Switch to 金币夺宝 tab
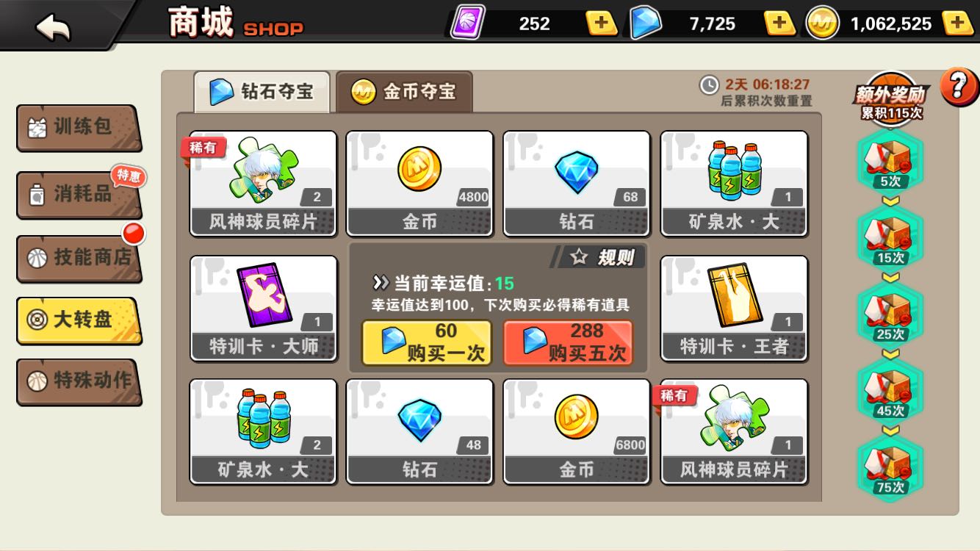 coord(404,92)
